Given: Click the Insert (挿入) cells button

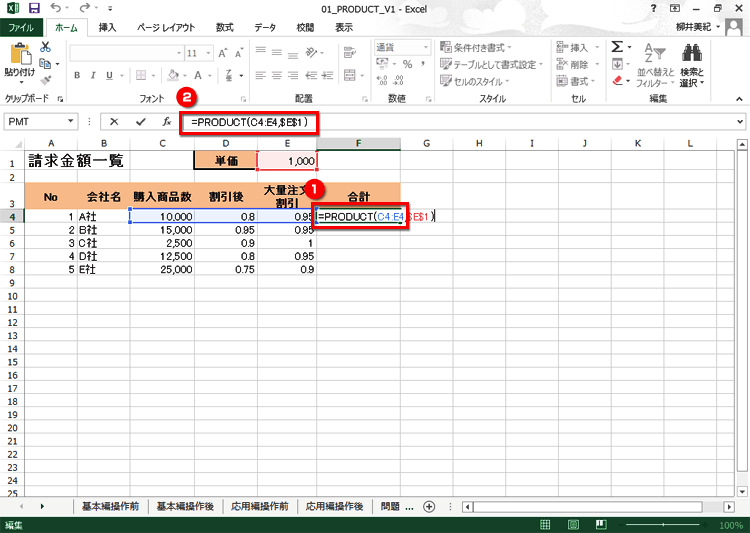Looking at the screenshot, I should tap(578, 47).
